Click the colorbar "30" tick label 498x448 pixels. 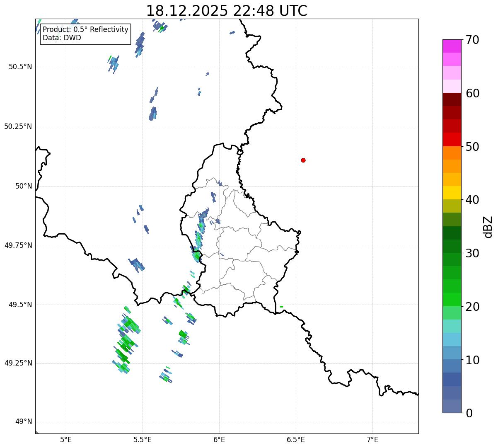pos(472,253)
